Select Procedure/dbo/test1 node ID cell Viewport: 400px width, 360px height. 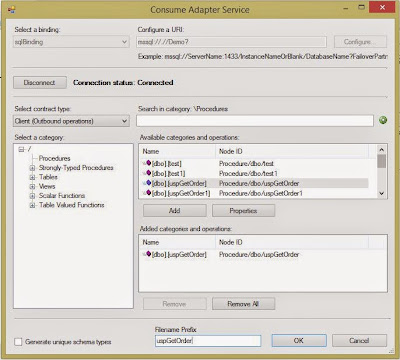248,173
